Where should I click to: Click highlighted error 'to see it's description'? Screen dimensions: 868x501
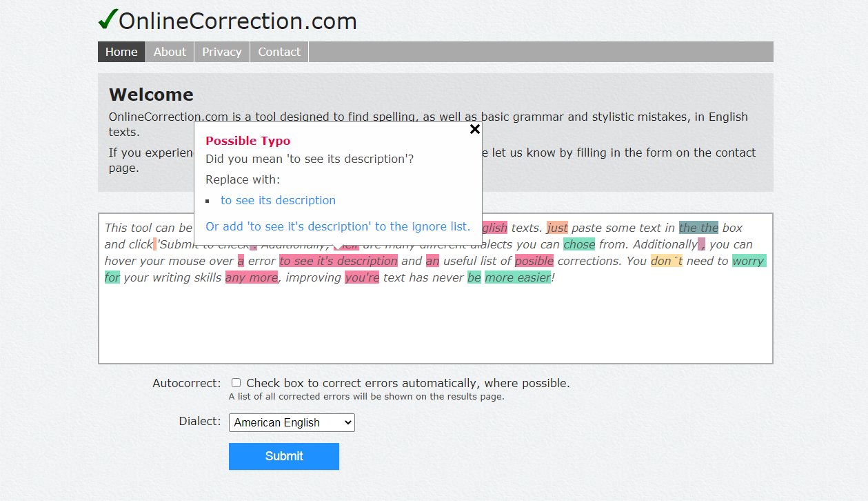[339, 261]
